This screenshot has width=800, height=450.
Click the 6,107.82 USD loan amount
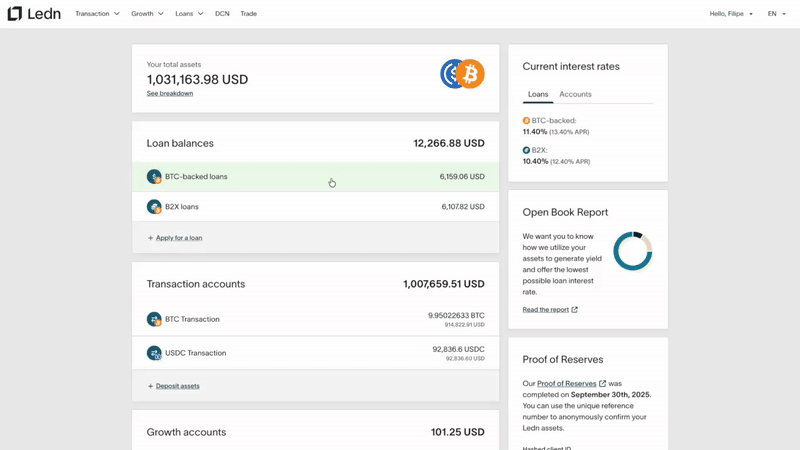[463, 207]
